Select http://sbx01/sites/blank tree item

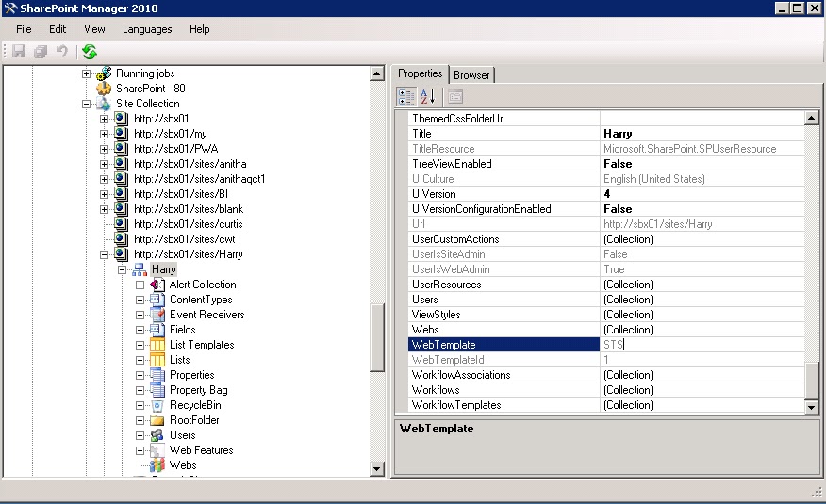coord(189,209)
